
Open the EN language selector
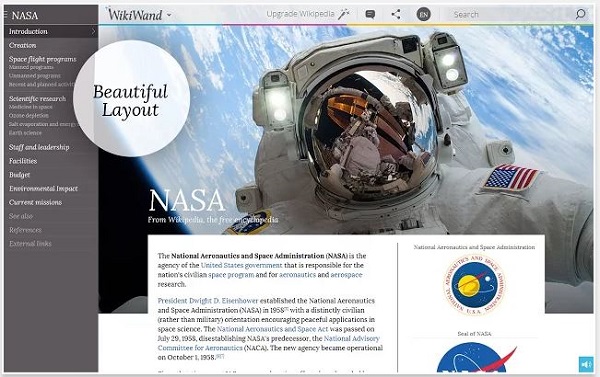click(x=423, y=15)
